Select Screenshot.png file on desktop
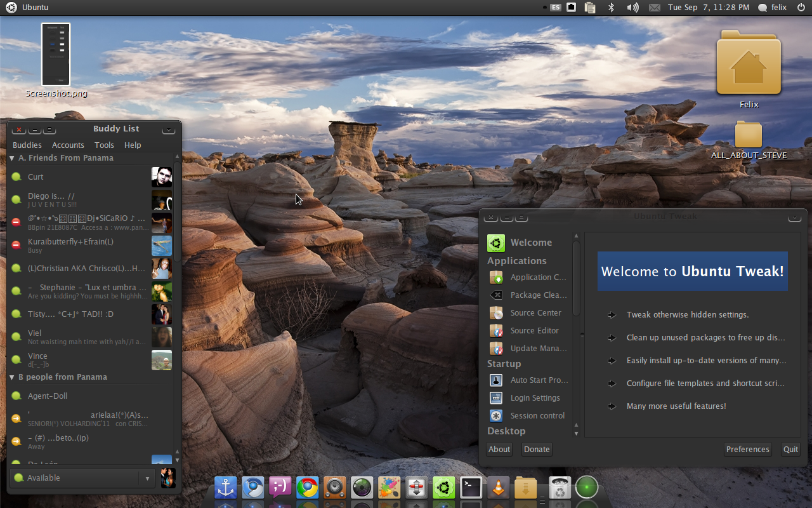The height and width of the screenshot is (508, 812). tap(56, 61)
